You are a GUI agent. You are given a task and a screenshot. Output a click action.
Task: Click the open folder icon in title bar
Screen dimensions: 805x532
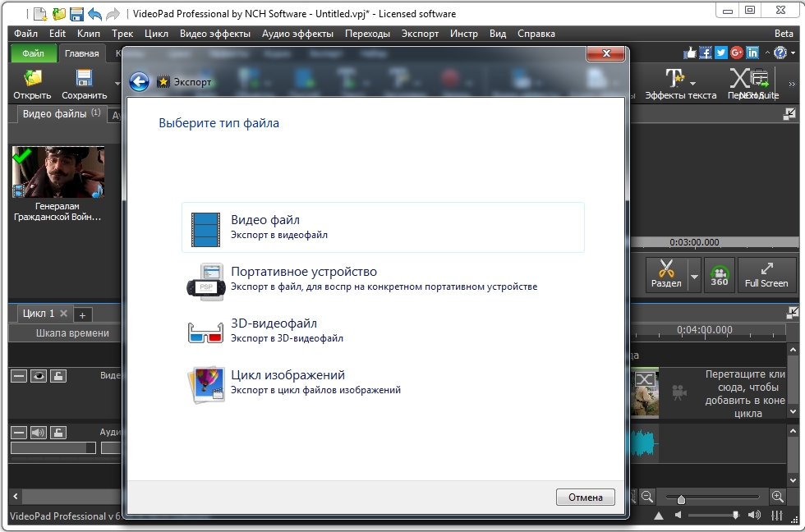59,13
